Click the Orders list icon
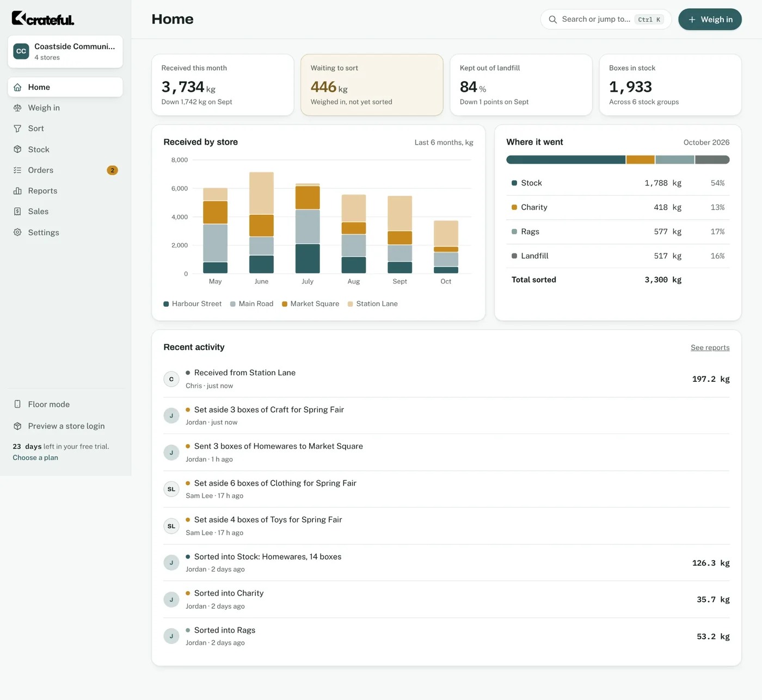The image size is (762, 700). tap(17, 170)
